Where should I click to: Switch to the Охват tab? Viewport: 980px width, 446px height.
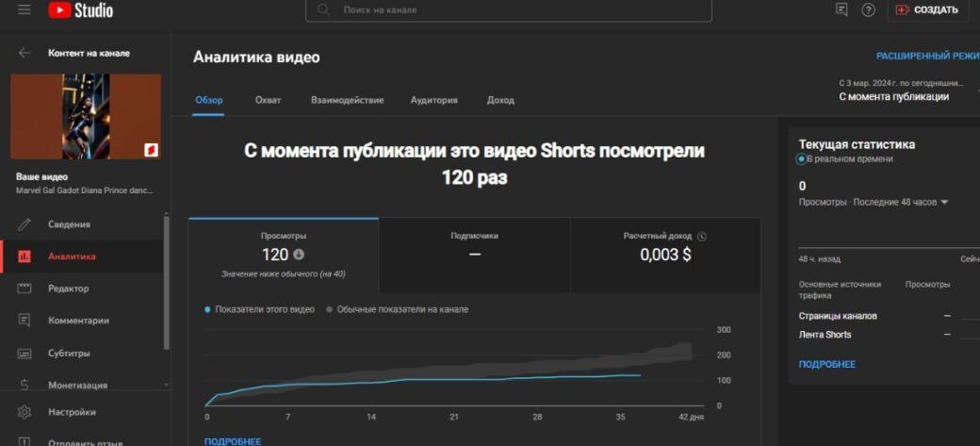click(268, 100)
